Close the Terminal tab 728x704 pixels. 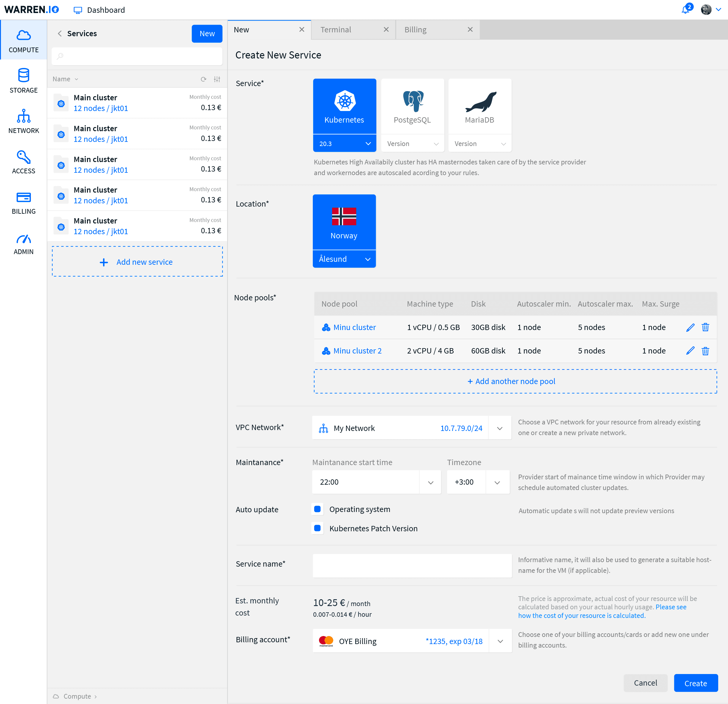pyautogui.click(x=386, y=29)
